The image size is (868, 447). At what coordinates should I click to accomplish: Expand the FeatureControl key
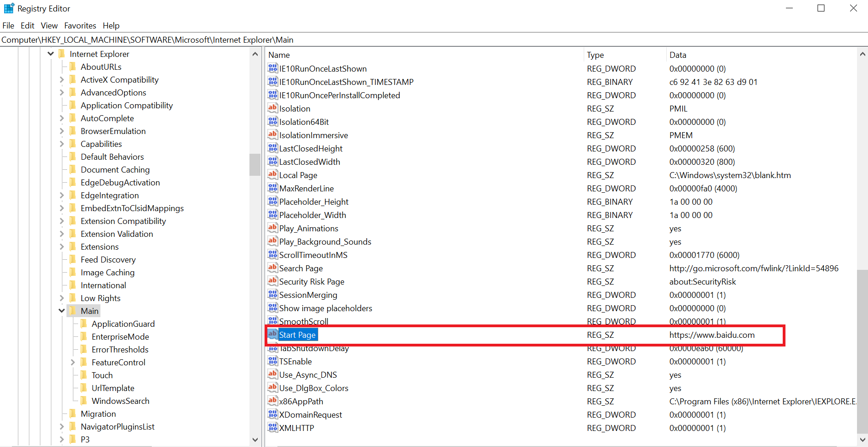[x=72, y=362]
